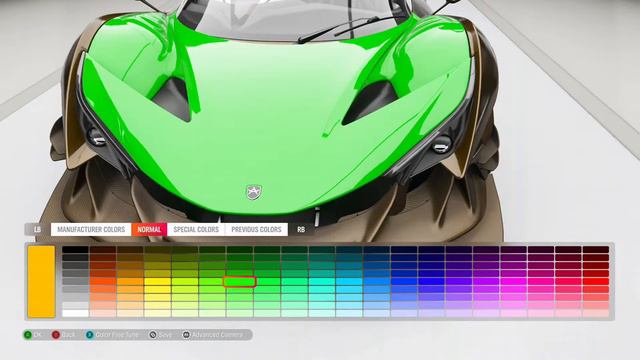Open the Special Colors tab

(x=196, y=229)
